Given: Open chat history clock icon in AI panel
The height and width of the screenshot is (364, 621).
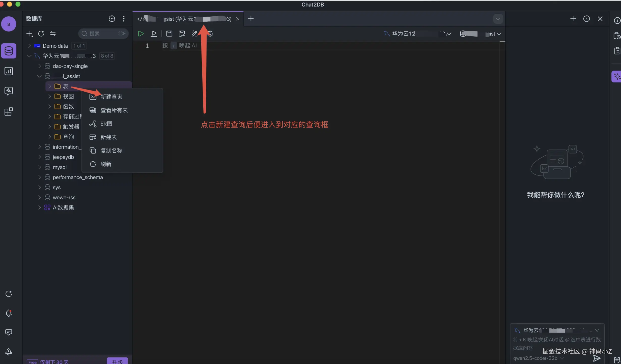Looking at the screenshot, I should (586, 19).
